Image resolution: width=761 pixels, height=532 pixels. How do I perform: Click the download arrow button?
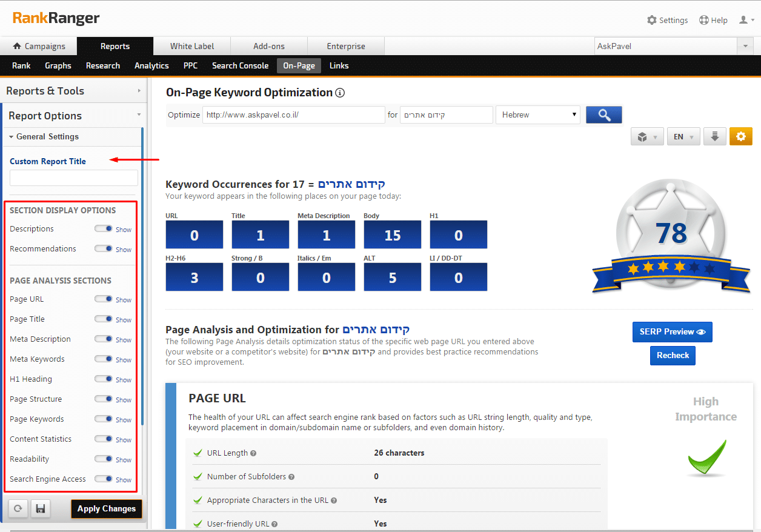[715, 136]
